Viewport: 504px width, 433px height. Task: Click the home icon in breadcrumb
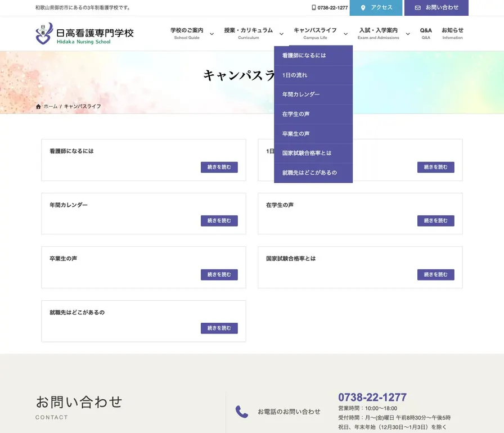tap(38, 106)
